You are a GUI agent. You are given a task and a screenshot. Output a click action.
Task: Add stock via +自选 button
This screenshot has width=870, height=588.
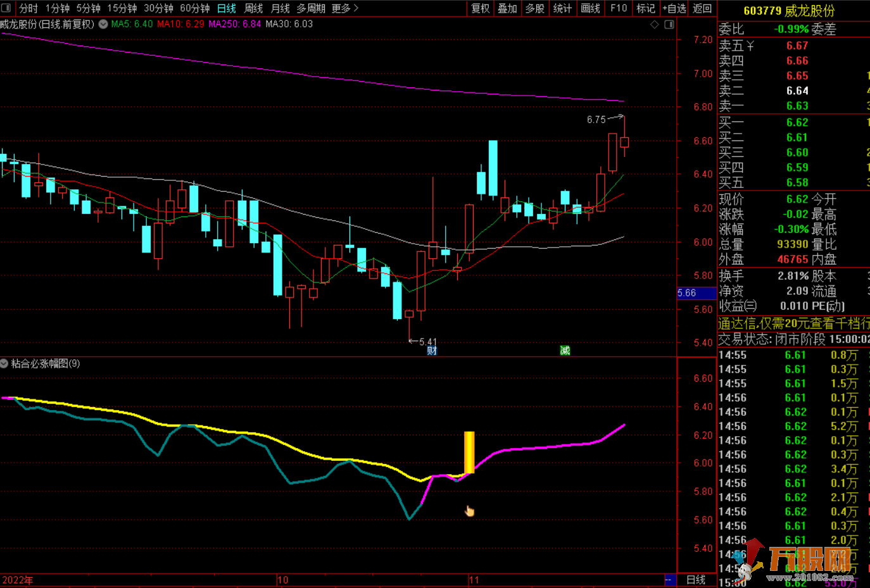click(x=674, y=8)
